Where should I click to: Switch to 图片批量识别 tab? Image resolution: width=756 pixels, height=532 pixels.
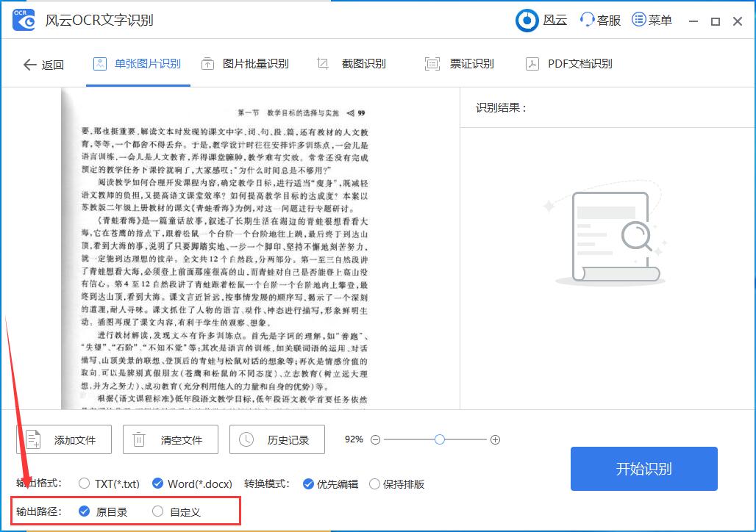click(x=246, y=63)
